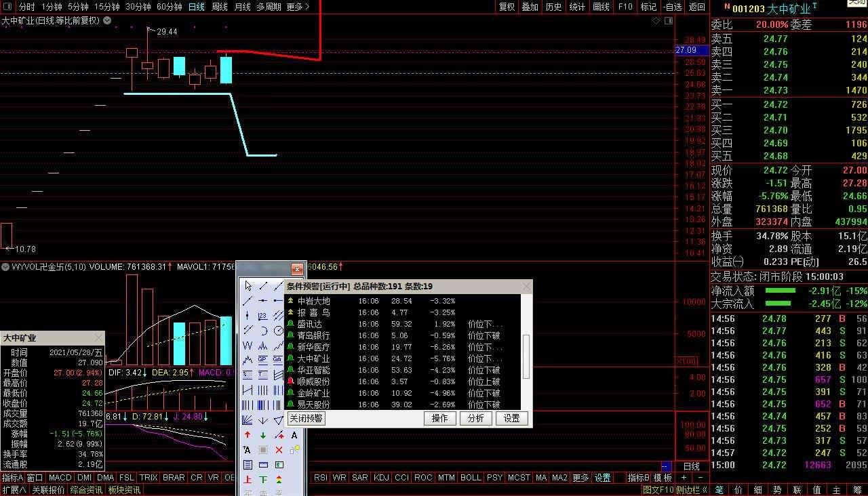Viewport: 868px width, 496px height.
Task: Choose the H-shaped period line tool
Action: click(248, 390)
